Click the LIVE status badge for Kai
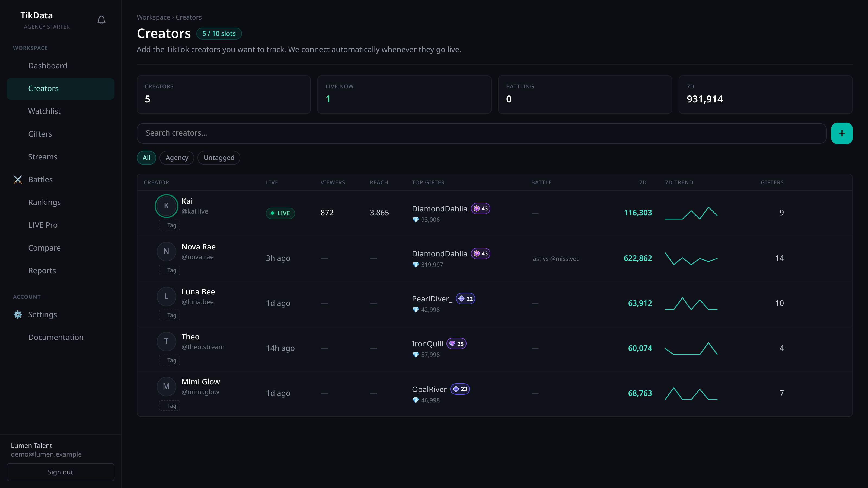 (280, 213)
